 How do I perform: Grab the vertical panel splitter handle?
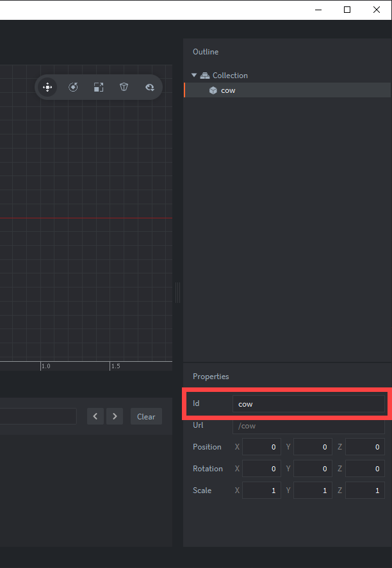(177, 293)
